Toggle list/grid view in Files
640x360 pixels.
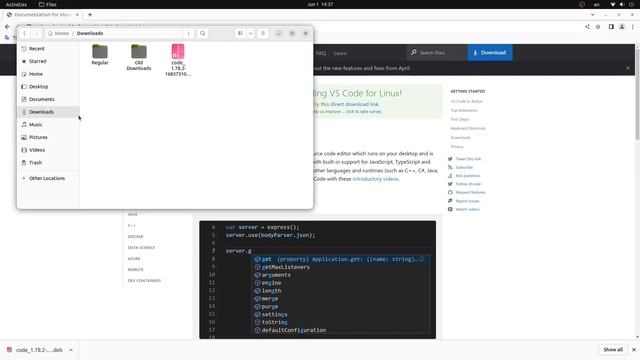click(x=240, y=33)
